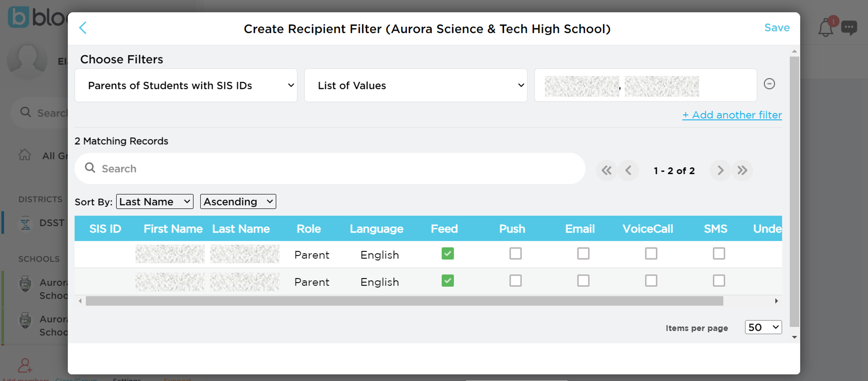
Task: Check Push for the first Parent row
Action: click(515, 254)
